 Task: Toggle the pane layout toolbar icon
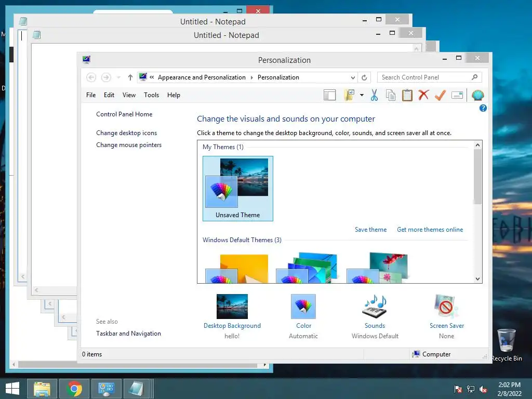point(329,96)
